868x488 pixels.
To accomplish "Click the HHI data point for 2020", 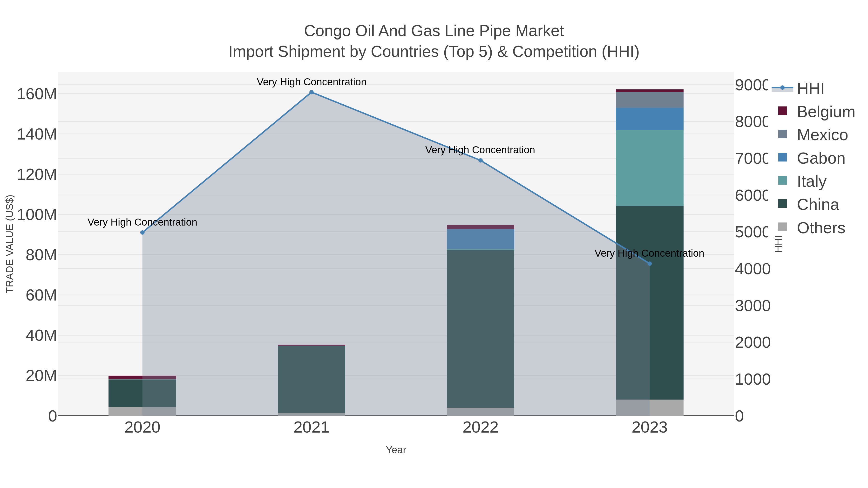I will [x=142, y=232].
